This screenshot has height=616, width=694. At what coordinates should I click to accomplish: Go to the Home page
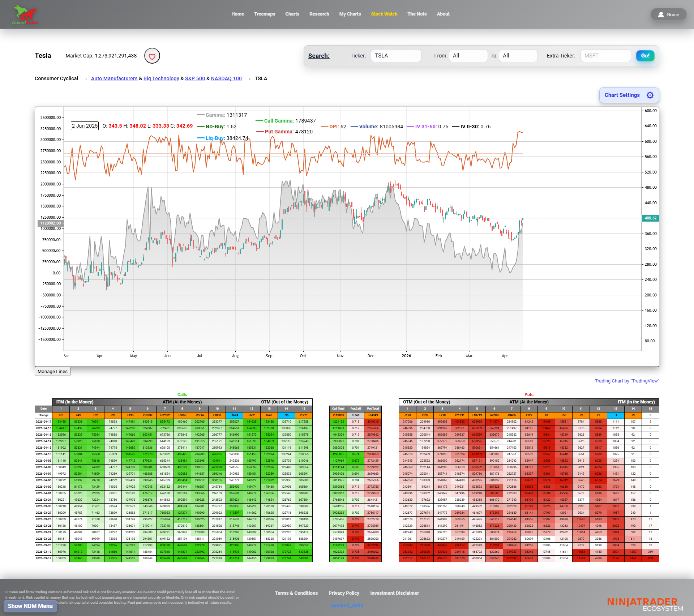tap(237, 14)
